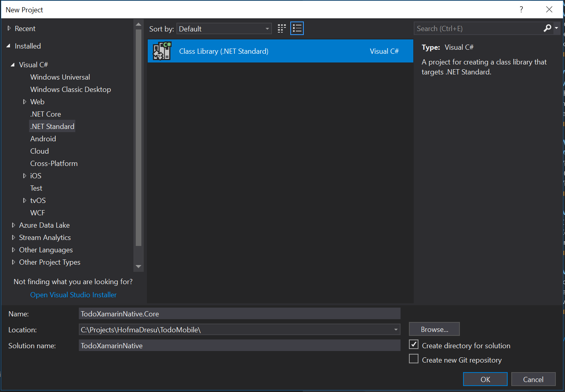The height and width of the screenshot is (392, 565).
Task: Expand the iOS category
Action: 25,176
